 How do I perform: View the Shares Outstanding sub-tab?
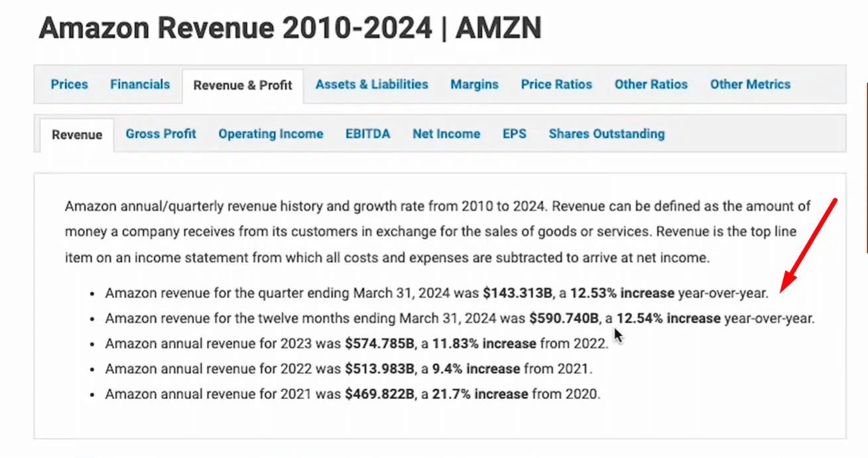coord(606,133)
